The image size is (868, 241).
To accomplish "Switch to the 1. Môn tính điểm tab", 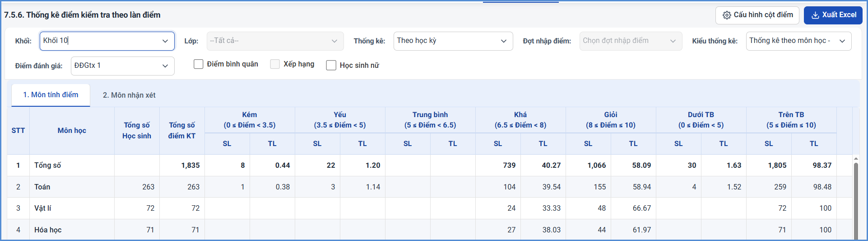I will click(x=51, y=95).
